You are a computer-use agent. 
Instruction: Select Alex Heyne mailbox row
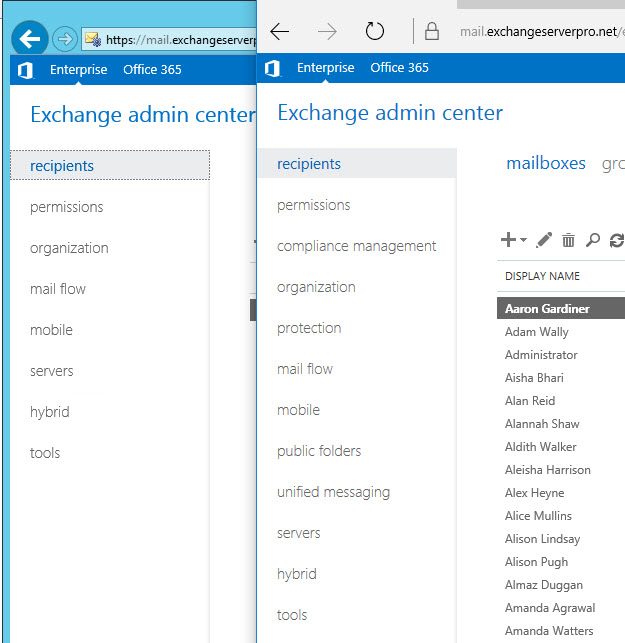tap(561, 493)
